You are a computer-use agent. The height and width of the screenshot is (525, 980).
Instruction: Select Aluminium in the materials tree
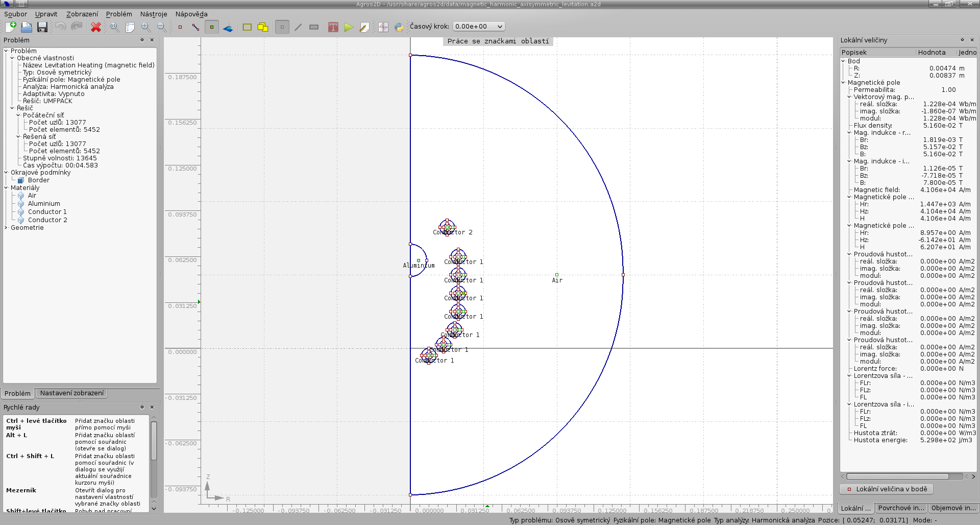click(x=44, y=204)
